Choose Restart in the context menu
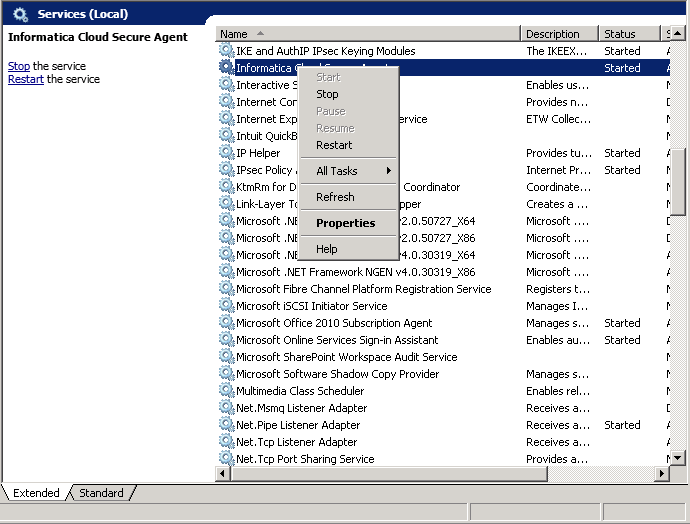The height and width of the screenshot is (524, 690). tap(334, 145)
